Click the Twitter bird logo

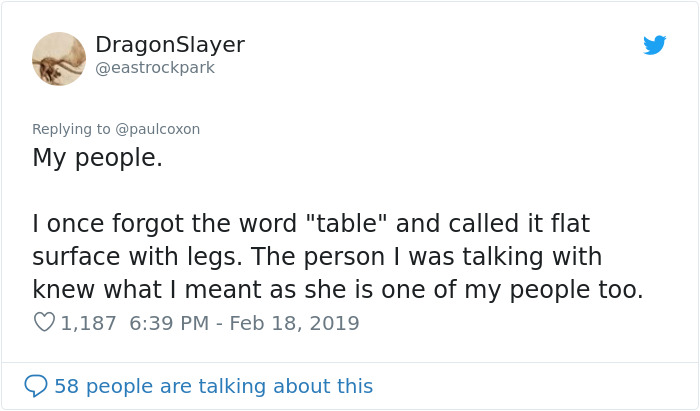654,45
